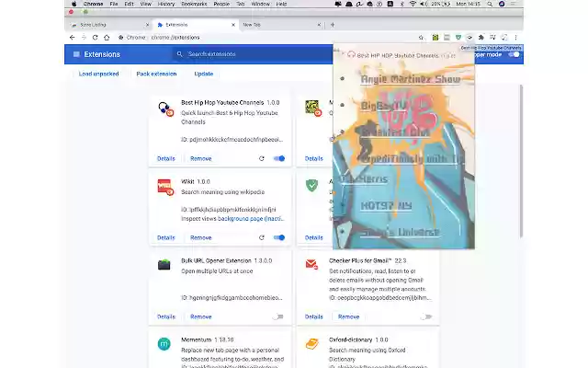Remove Checker Plus for Gmail
Viewport: 588px width, 368px height.
point(349,316)
